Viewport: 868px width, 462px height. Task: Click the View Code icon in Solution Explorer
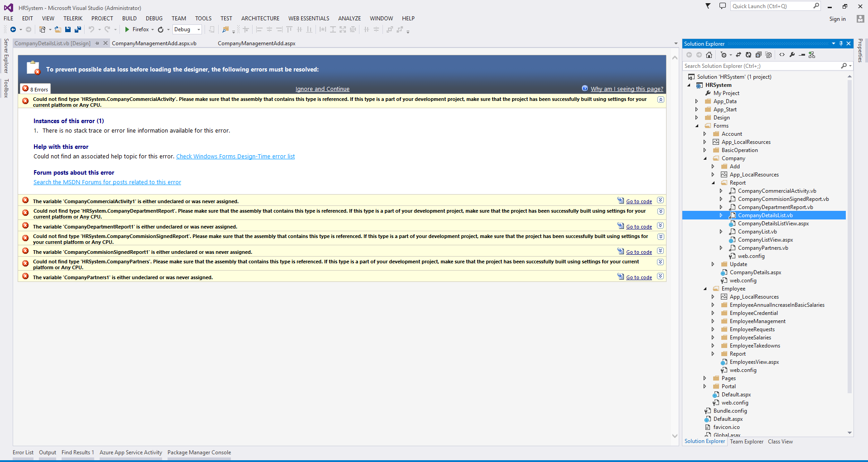[782, 55]
